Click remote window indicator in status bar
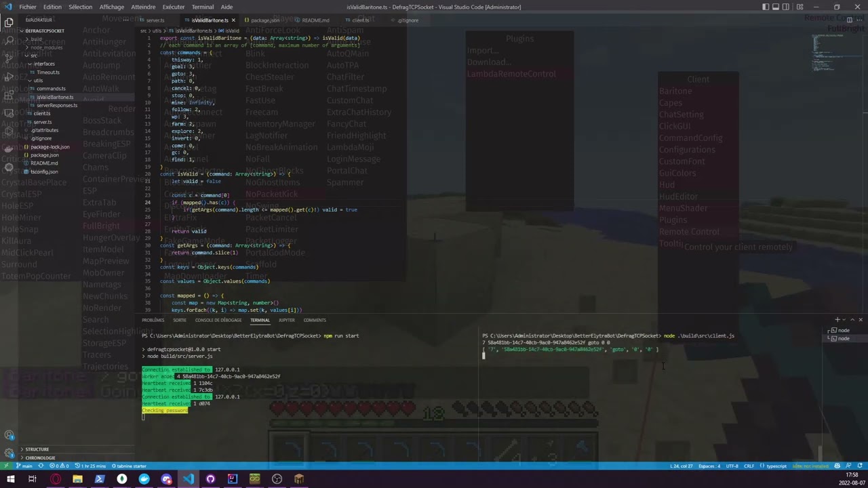868x488 pixels. (x=5, y=466)
